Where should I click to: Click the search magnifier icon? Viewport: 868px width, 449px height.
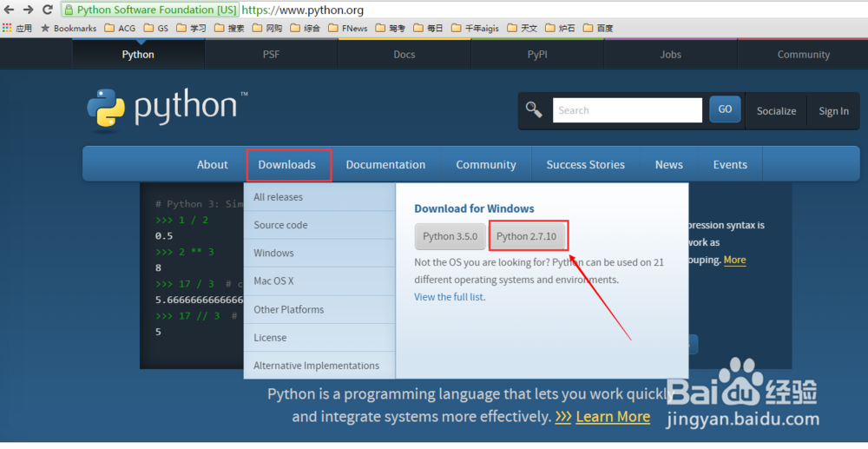coord(534,109)
